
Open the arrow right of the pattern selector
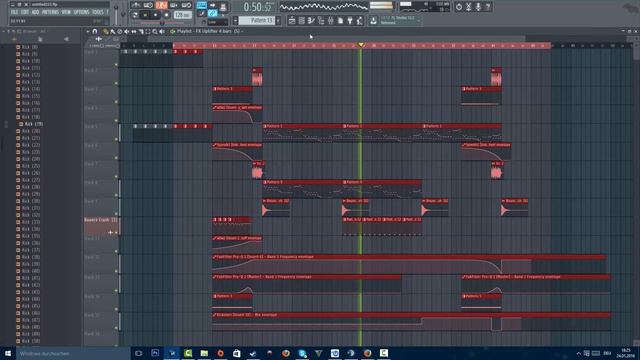(x=278, y=20)
